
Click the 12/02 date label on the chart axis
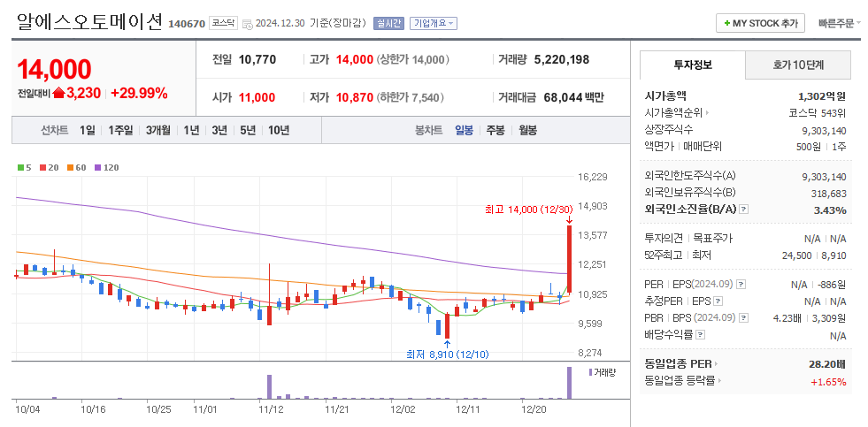pos(402,410)
